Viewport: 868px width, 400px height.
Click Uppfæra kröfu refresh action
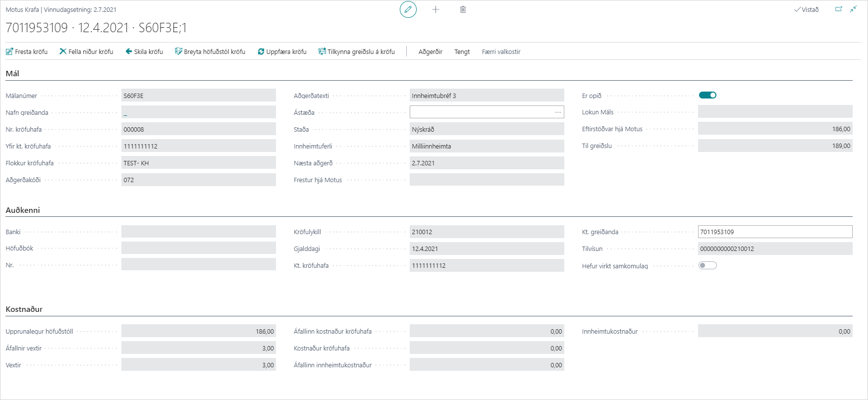pyautogui.click(x=282, y=51)
